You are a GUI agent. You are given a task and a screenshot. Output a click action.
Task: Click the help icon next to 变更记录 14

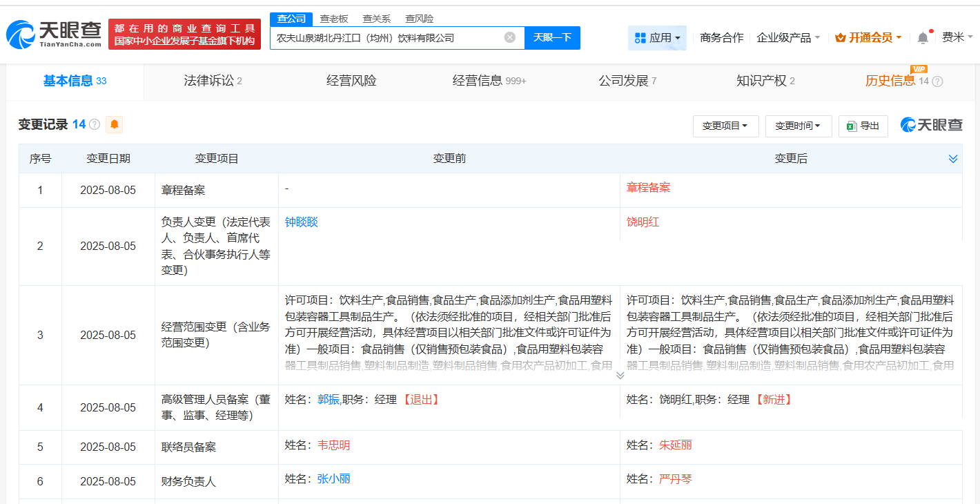point(95,124)
